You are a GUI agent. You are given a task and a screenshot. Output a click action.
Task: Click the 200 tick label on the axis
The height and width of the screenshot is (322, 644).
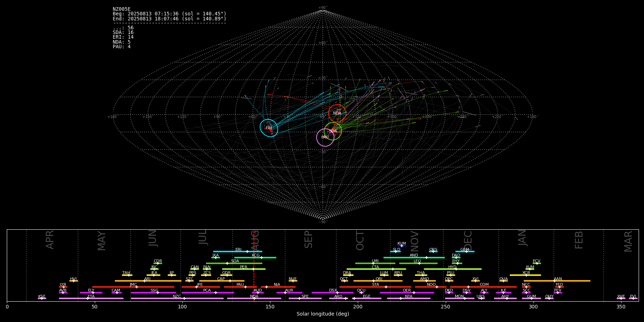[358, 307]
